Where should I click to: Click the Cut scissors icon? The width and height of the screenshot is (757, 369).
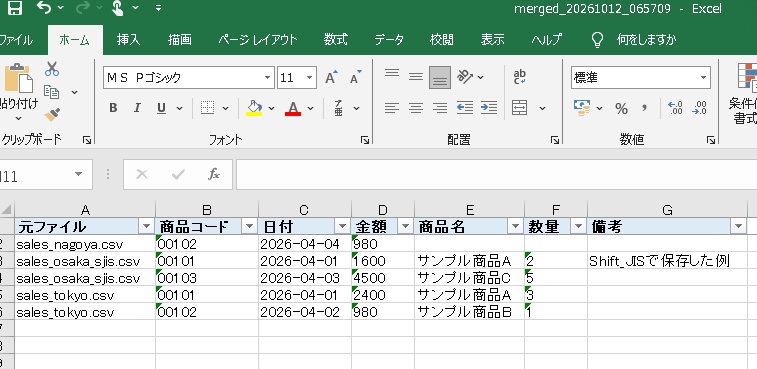[52, 69]
